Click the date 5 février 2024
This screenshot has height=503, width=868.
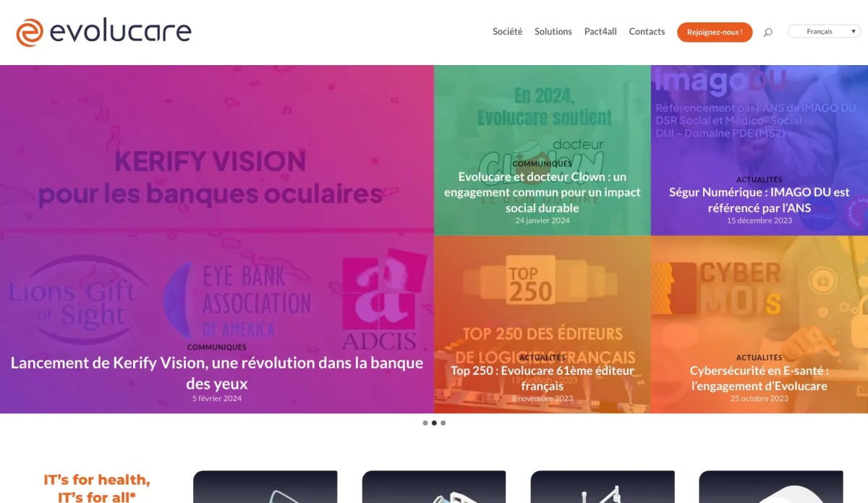(x=217, y=399)
